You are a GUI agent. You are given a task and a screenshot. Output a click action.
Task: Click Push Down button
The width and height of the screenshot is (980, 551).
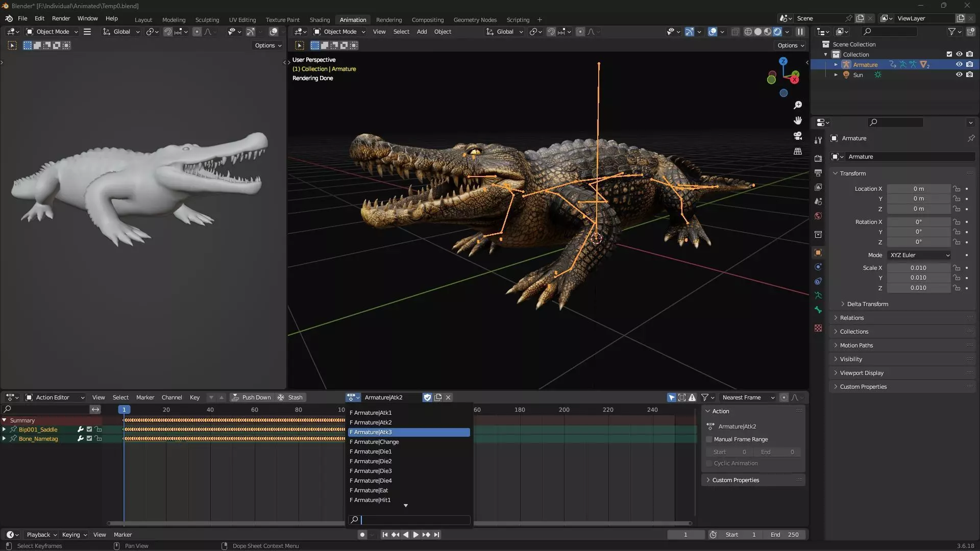click(251, 397)
